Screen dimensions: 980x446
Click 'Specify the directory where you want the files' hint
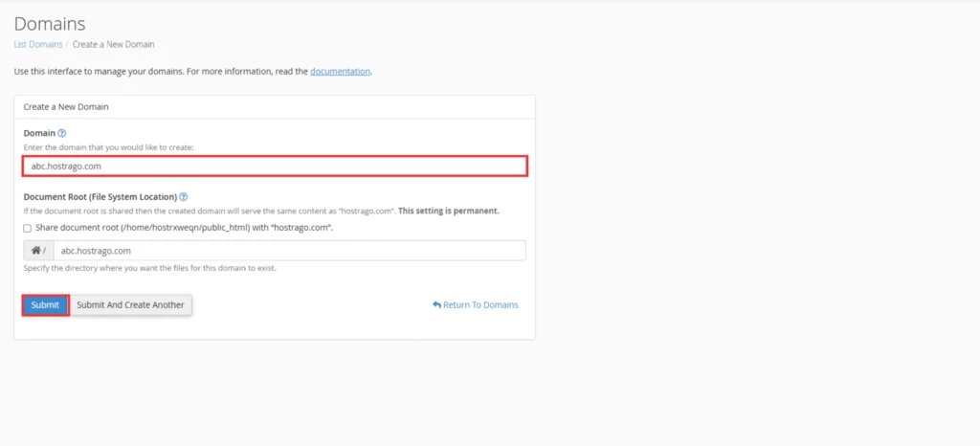[149, 269]
